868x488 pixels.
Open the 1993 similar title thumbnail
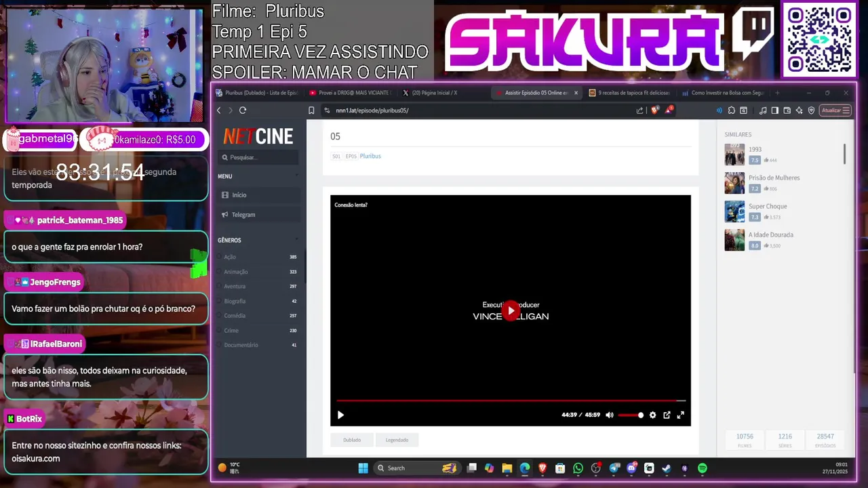tap(734, 155)
